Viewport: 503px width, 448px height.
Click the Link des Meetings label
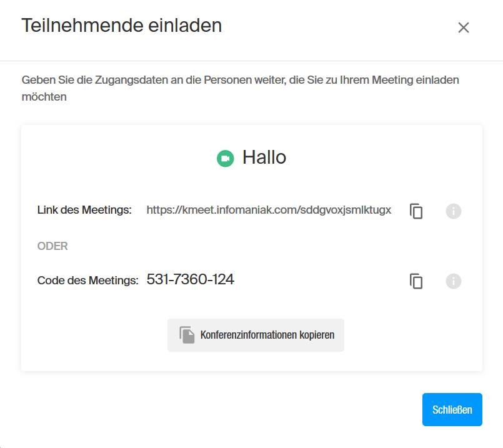(84, 210)
